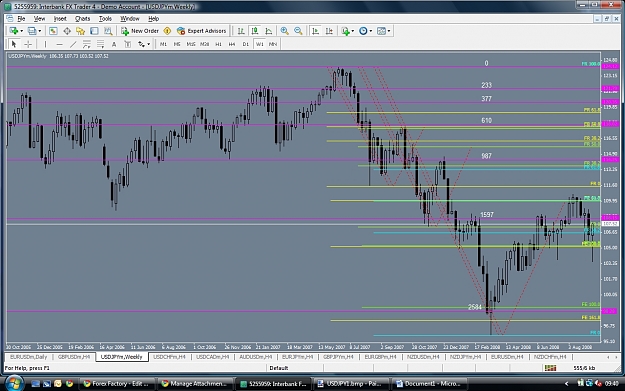Toggle the Chart Shift option
The width and height of the screenshot is (625, 391).
(x=329, y=31)
